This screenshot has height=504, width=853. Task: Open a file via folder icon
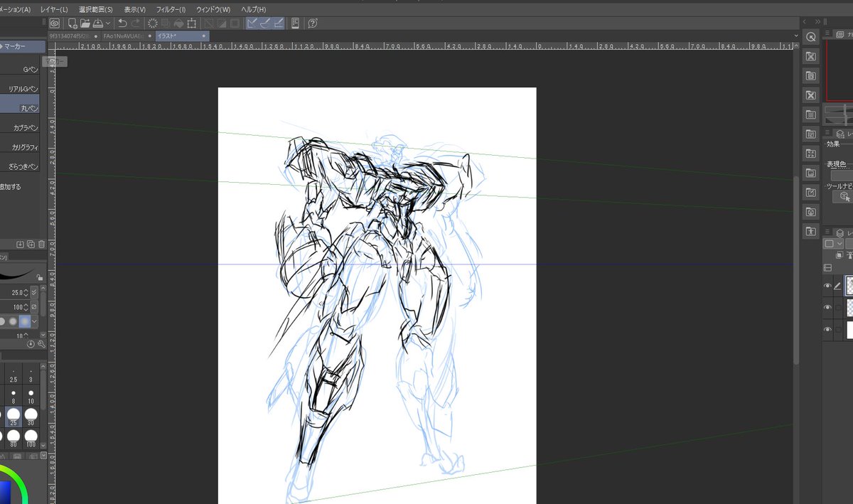pyautogui.click(x=85, y=23)
